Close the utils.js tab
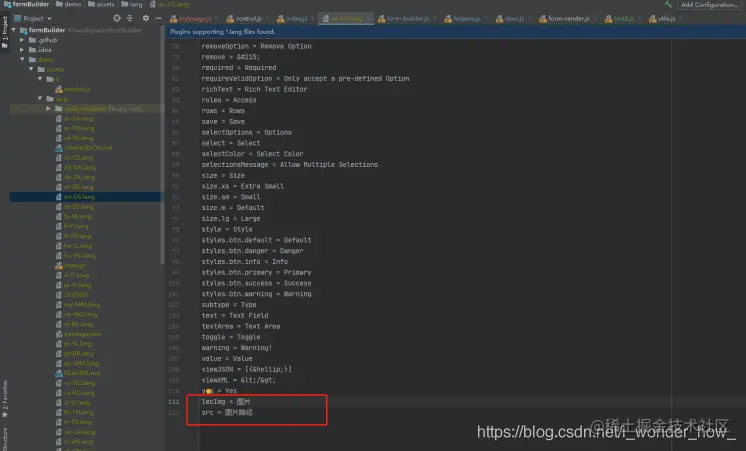This screenshot has height=451, width=746. (680, 19)
